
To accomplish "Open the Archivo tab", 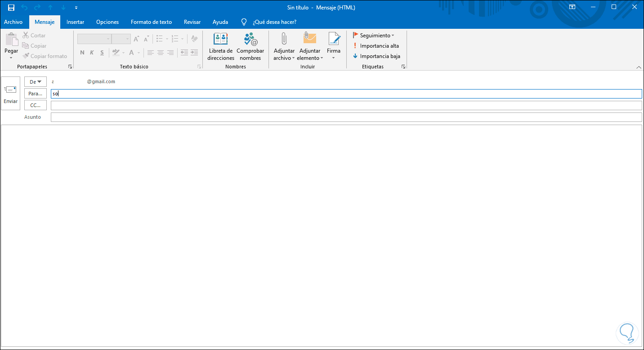I will (13, 22).
